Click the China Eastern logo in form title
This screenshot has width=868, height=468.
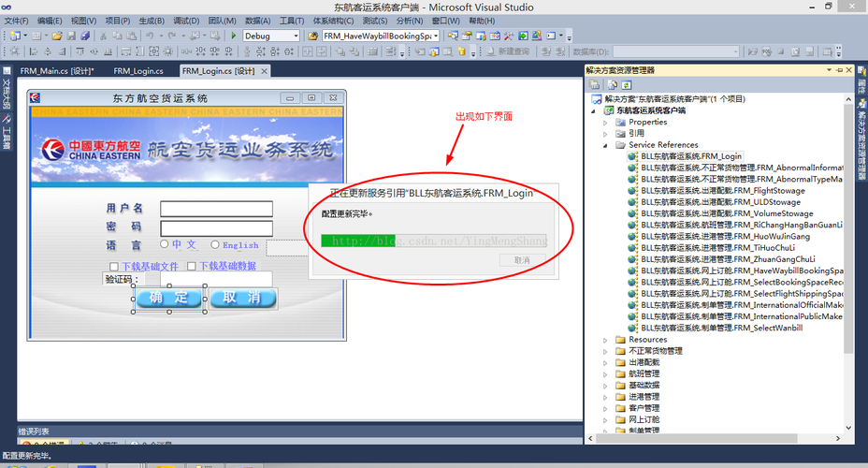36,97
